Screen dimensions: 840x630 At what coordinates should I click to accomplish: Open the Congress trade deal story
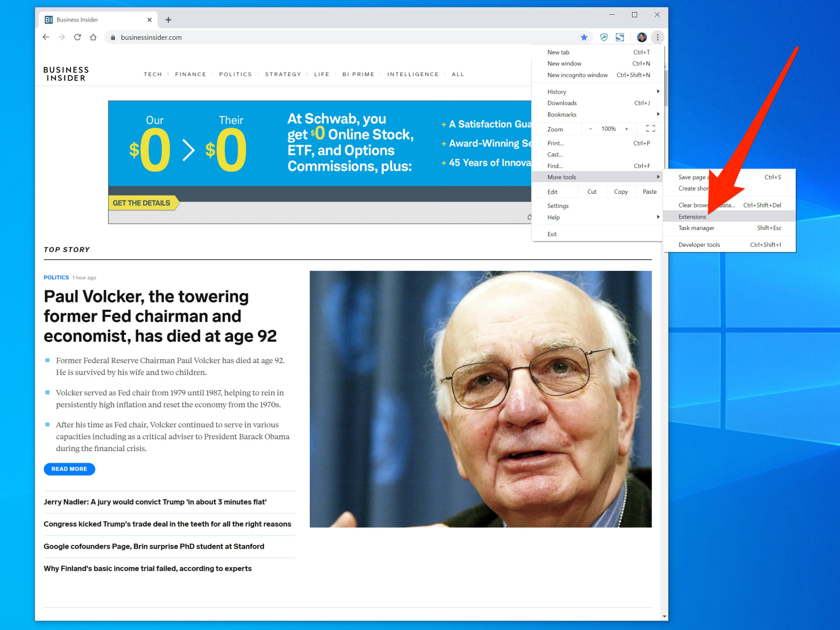click(167, 524)
